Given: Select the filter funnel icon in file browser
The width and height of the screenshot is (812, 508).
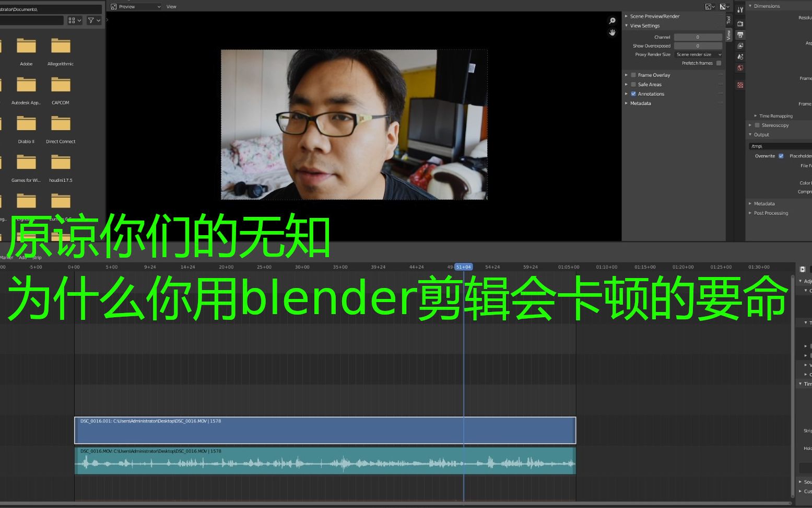Looking at the screenshot, I should point(91,20).
